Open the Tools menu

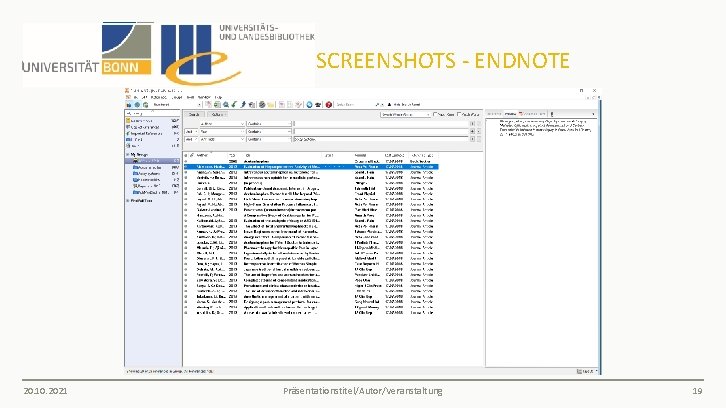[x=190, y=97]
